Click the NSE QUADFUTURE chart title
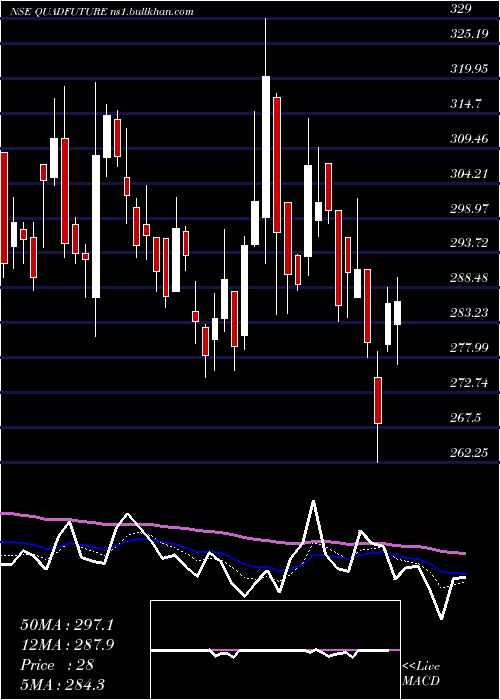500x700 pixels. coord(58,12)
